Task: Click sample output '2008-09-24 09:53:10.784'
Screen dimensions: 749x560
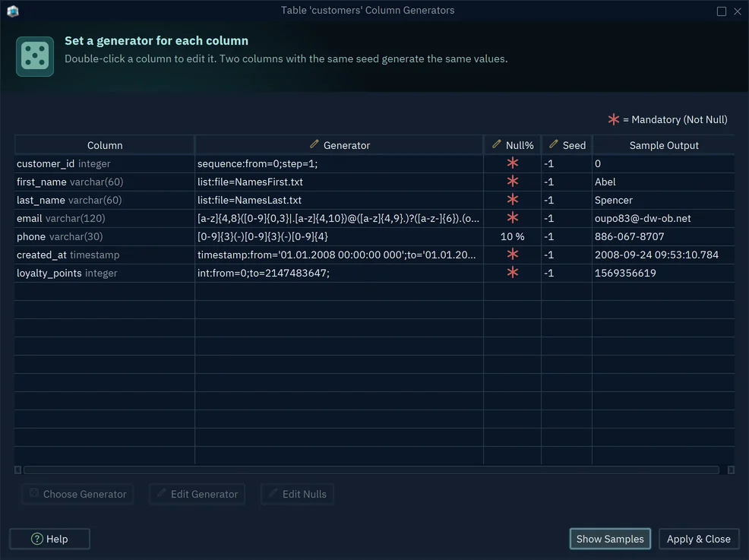Action: (656, 255)
